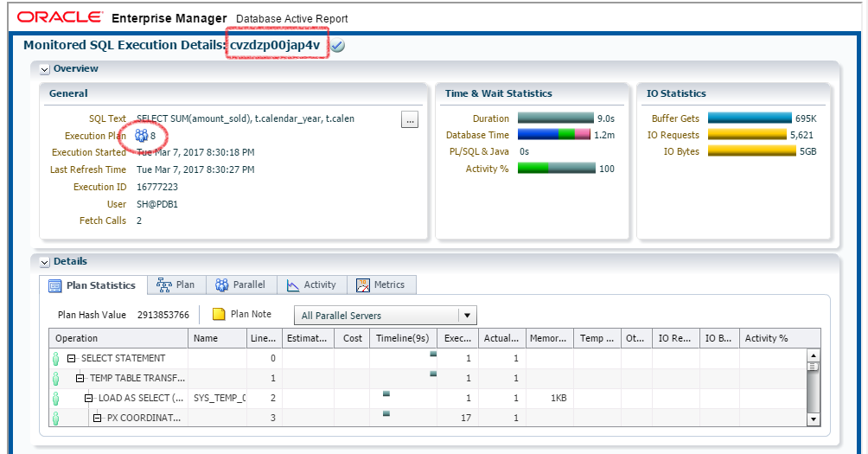The width and height of the screenshot is (868, 454).
Task: Click the green person icon on LOAD AS SELECT row
Action: pyautogui.click(x=56, y=399)
